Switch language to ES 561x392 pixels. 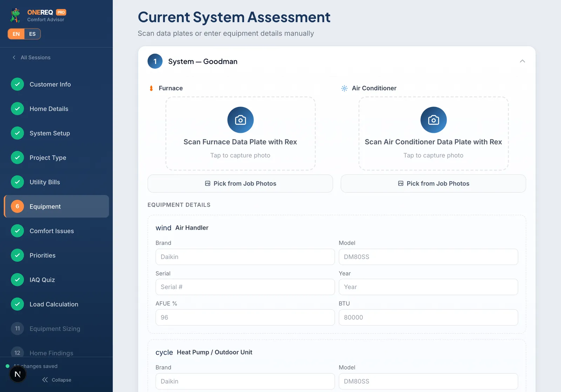tap(32, 34)
